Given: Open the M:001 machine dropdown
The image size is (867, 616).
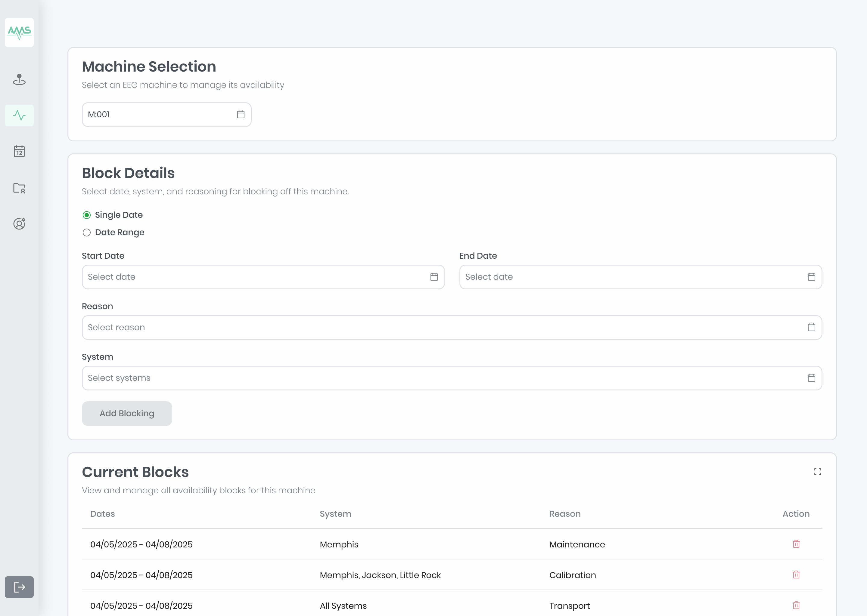Looking at the screenshot, I should (x=166, y=115).
